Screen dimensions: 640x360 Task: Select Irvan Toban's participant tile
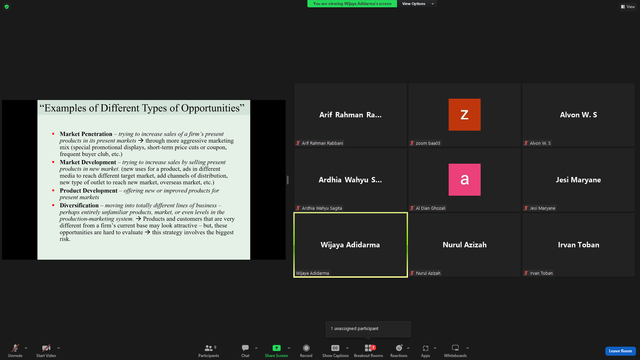578,245
